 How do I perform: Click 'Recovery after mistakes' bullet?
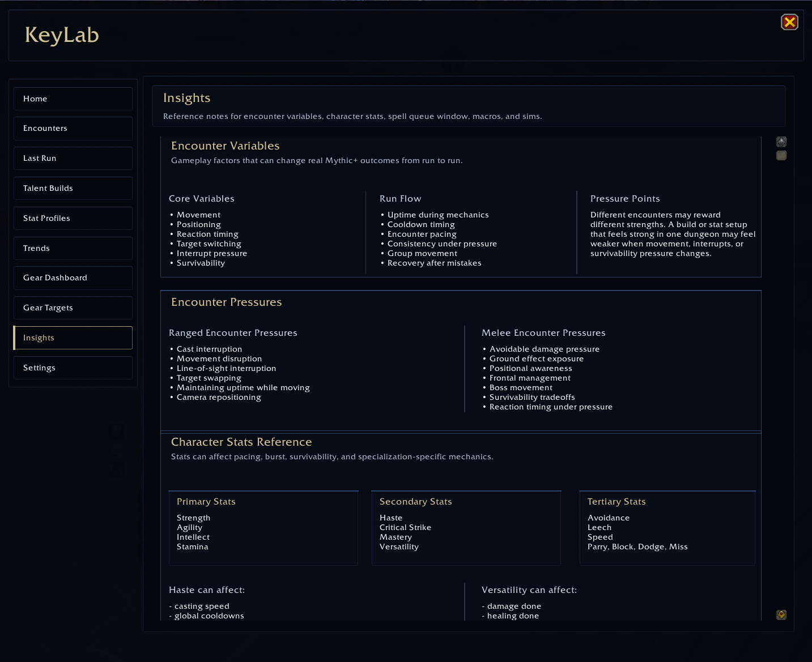point(435,263)
